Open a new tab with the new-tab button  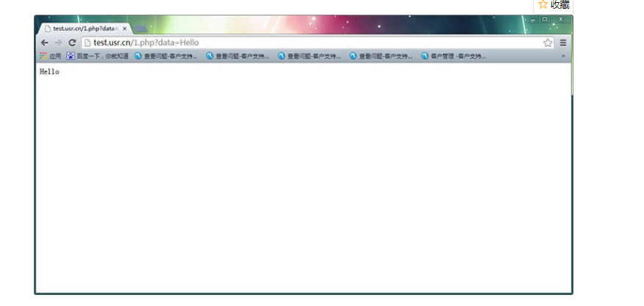point(140,29)
